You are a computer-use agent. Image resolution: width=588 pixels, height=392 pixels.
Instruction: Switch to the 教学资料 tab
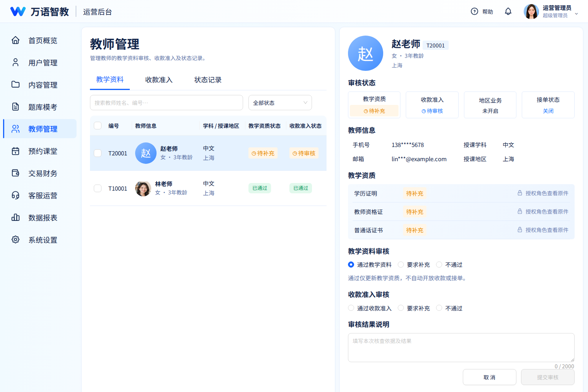(x=110, y=80)
